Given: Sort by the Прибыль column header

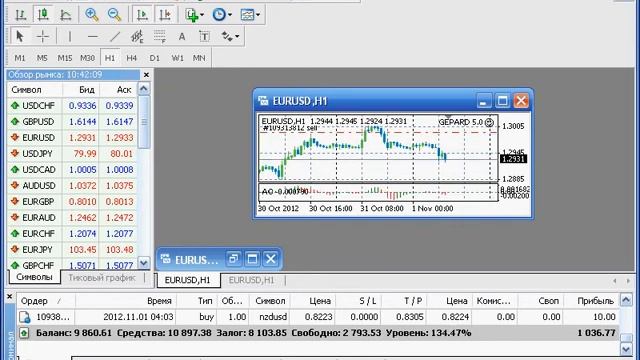Looking at the screenshot, I should pyautogui.click(x=591, y=301).
